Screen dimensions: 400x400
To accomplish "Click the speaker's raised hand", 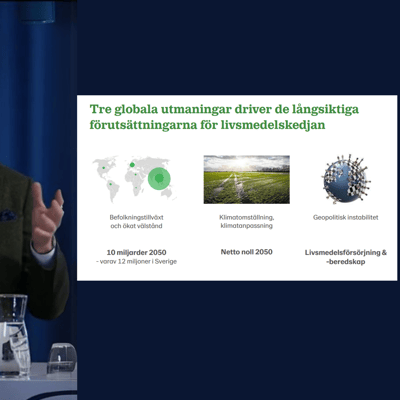I will [x=47, y=217].
